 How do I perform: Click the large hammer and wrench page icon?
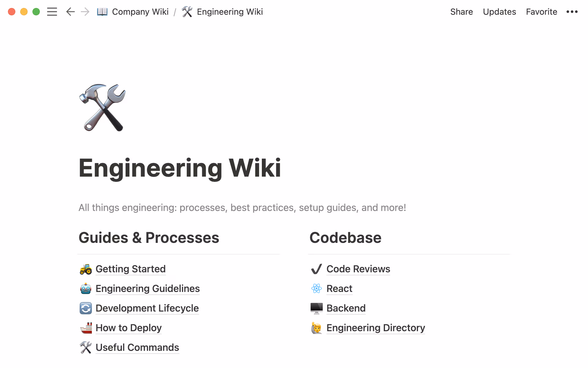pyautogui.click(x=103, y=107)
